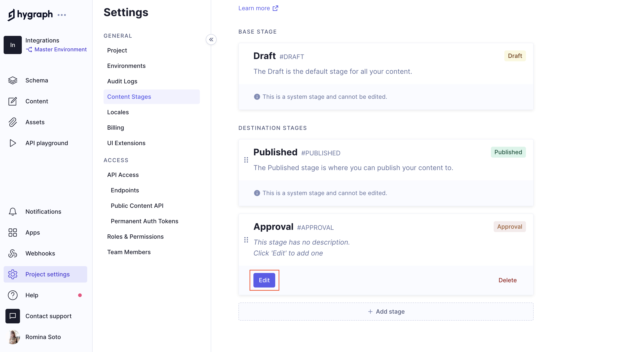The height and width of the screenshot is (352, 644).
Task: Collapse the left sidebar panel
Action: click(211, 40)
